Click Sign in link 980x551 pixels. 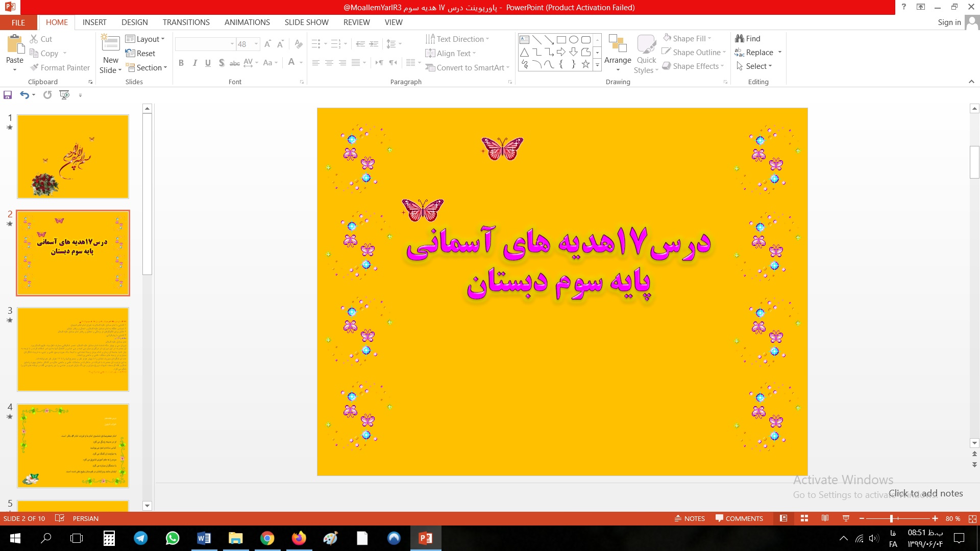[949, 22]
